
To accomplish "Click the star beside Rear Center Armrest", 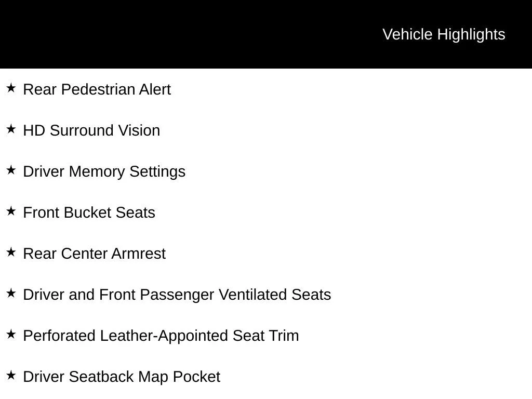I will point(11,252).
